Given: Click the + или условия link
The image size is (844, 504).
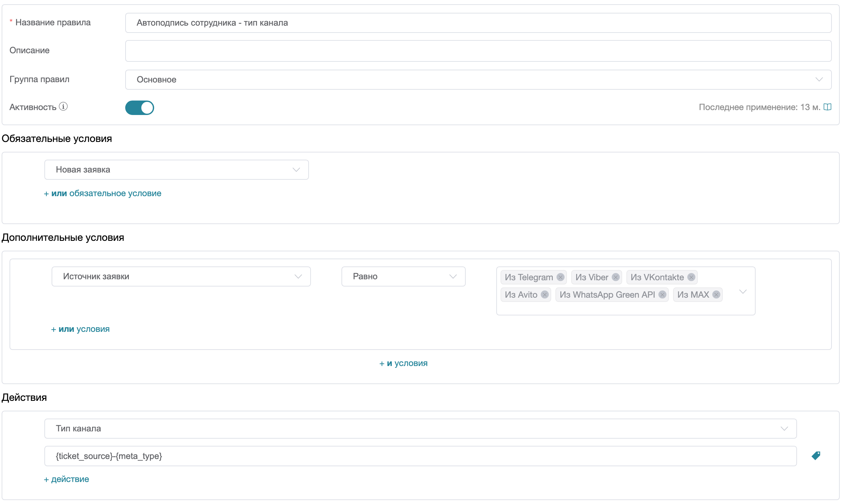Looking at the screenshot, I should tap(80, 329).
